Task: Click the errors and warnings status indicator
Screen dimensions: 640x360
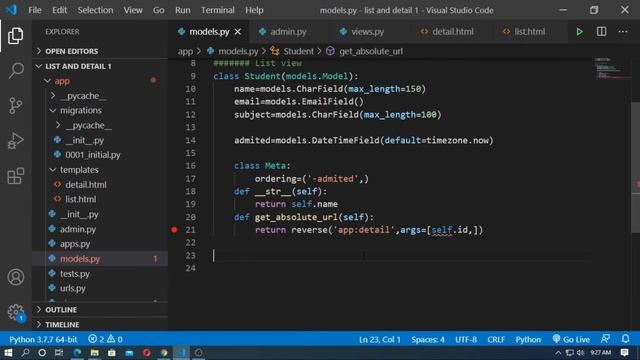Action: tap(105, 339)
